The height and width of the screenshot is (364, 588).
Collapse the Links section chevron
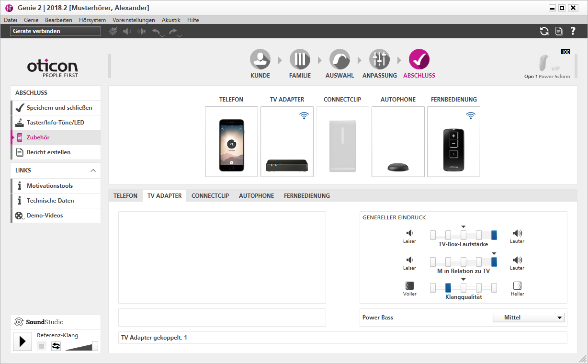tap(93, 171)
